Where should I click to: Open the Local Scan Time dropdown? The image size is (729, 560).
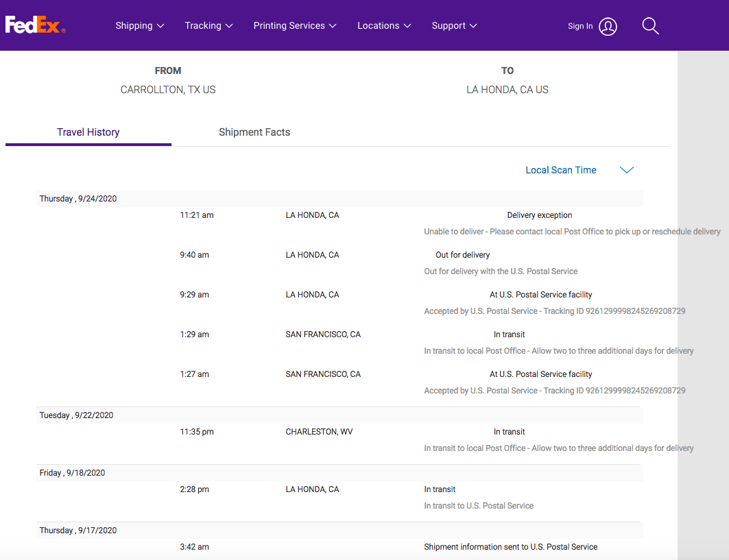(x=579, y=170)
